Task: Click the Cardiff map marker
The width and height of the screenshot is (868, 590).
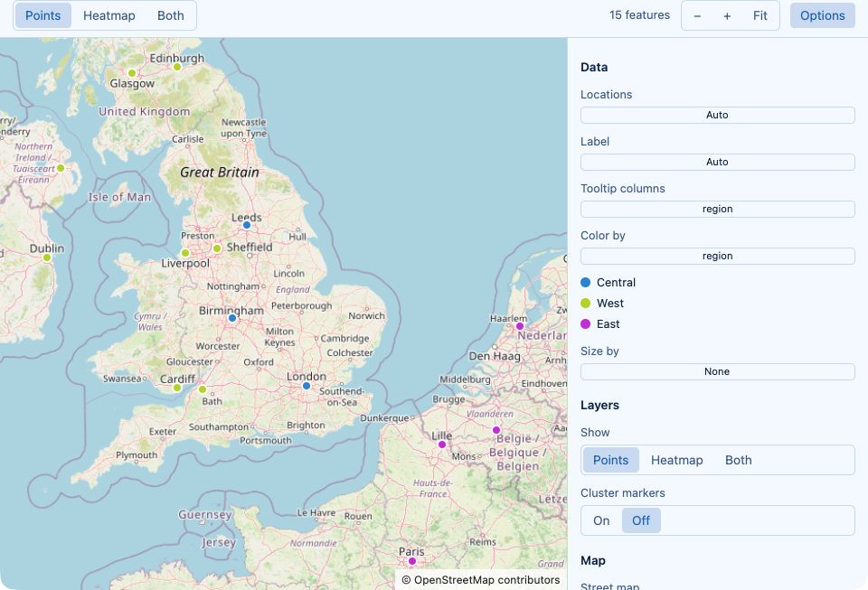Action: coord(177,388)
